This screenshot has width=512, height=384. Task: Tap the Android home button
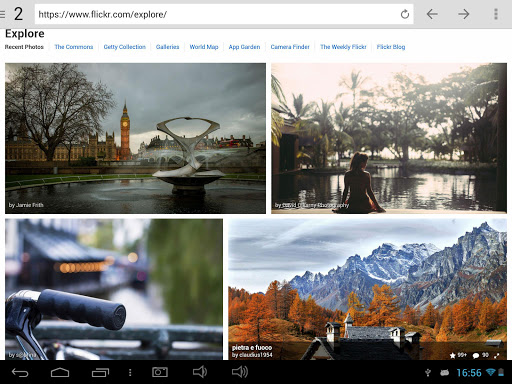(x=60, y=372)
